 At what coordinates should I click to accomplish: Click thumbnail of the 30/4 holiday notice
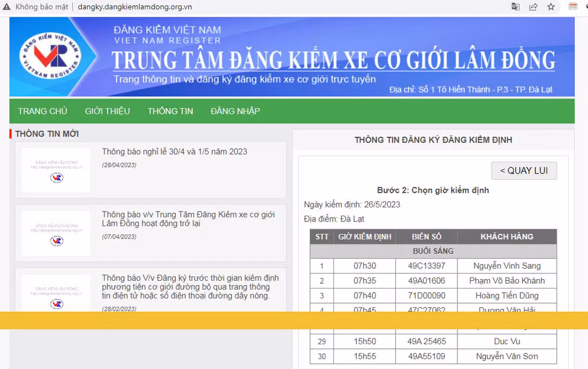tap(56, 170)
